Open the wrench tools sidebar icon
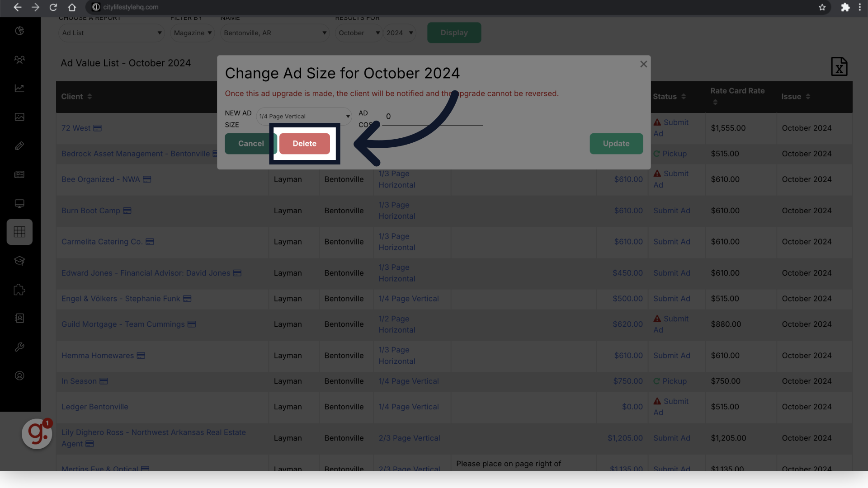 tap(19, 347)
